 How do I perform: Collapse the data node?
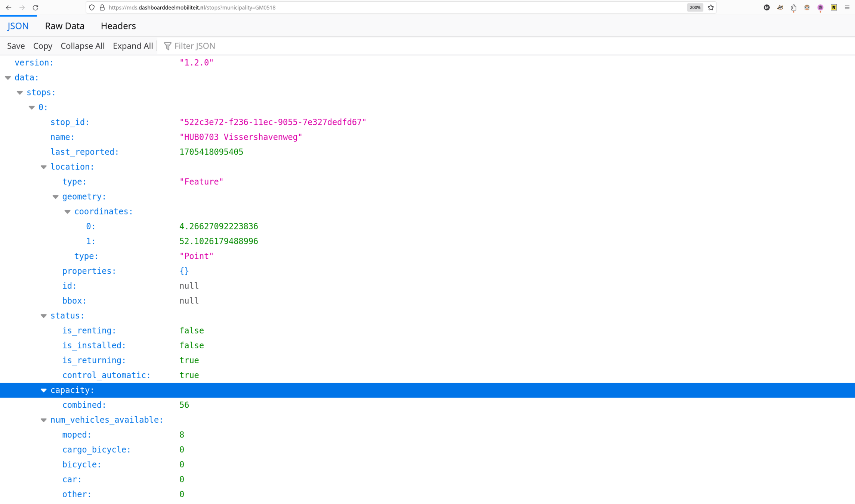[x=8, y=78]
